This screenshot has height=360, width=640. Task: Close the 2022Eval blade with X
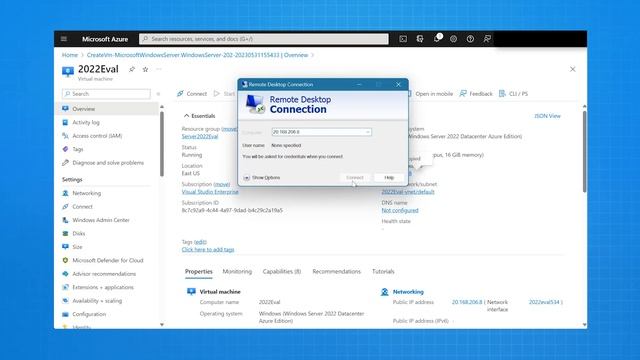point(573,69)
